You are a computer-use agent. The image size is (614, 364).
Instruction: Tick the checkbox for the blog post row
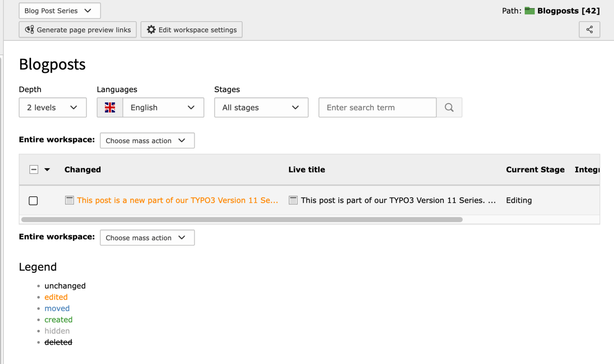pyautogui.click(x=33, y=200)
